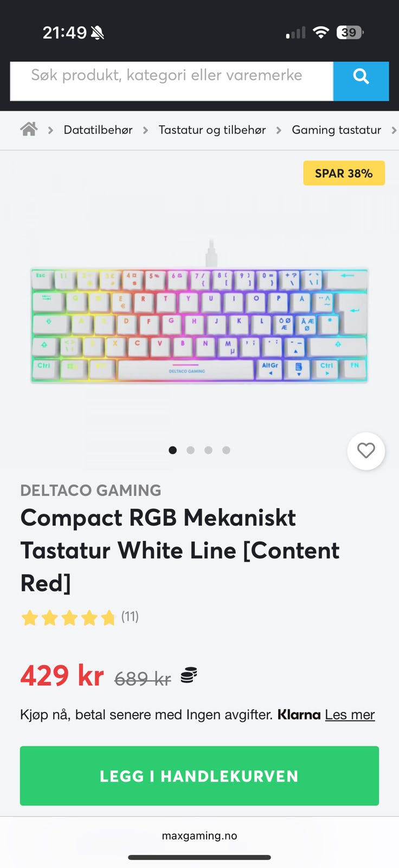The height and width of the screenshot is (868, 399).
Task: Click LEGG I HANDLEKURVEN button
Action: tap(200, 776)
